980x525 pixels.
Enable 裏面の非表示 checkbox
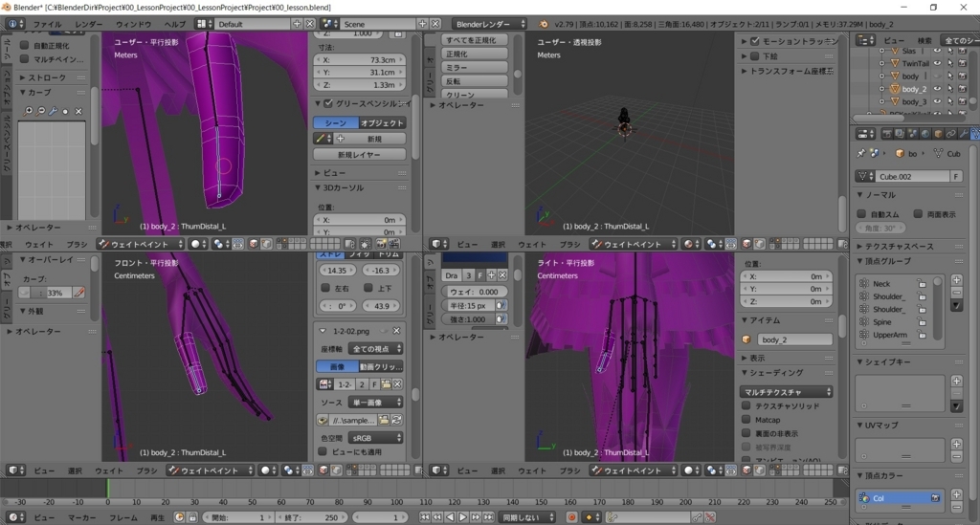click(746, 432)
